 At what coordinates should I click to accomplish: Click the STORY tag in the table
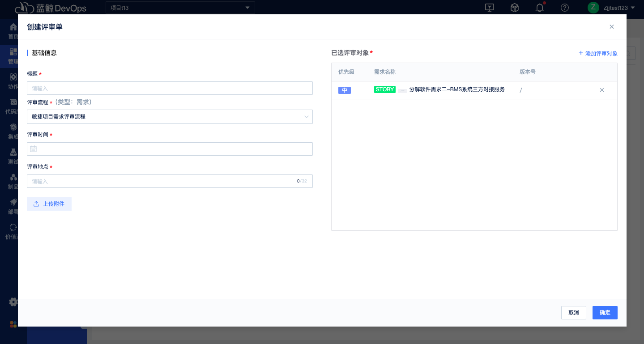pyautogui.click(x=385, y=89)
